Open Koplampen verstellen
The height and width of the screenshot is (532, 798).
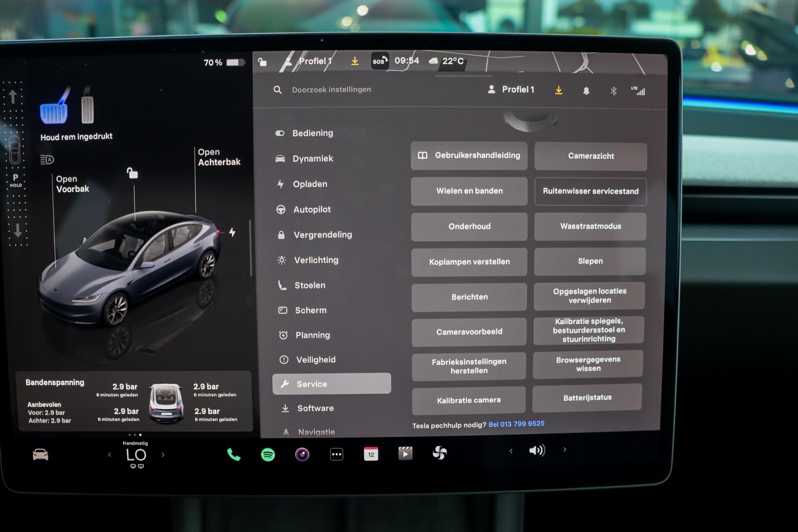tap(469, 262)
